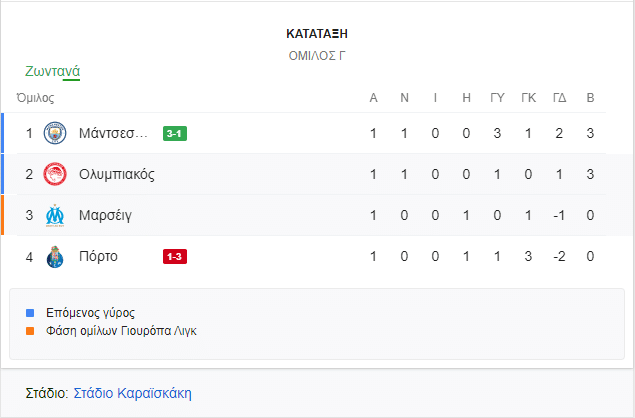Open the Μαρσέιγ team name

(x=105, y=215)
